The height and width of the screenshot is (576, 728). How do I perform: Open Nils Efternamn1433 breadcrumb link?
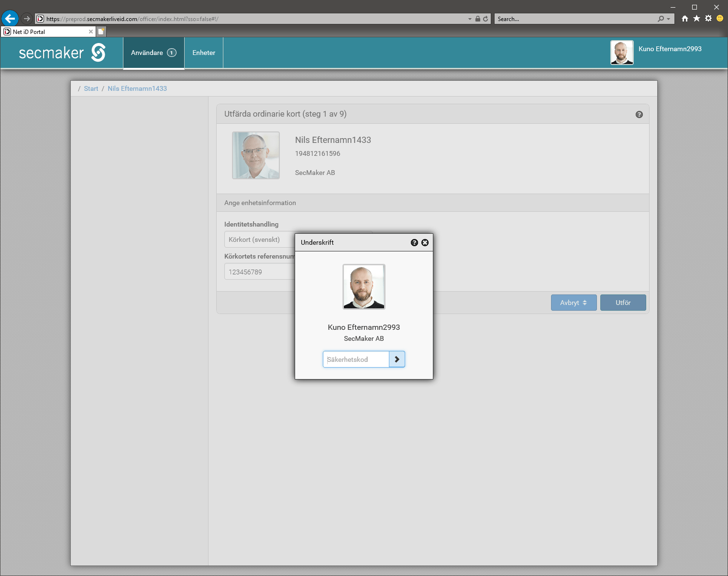(137, 89)
